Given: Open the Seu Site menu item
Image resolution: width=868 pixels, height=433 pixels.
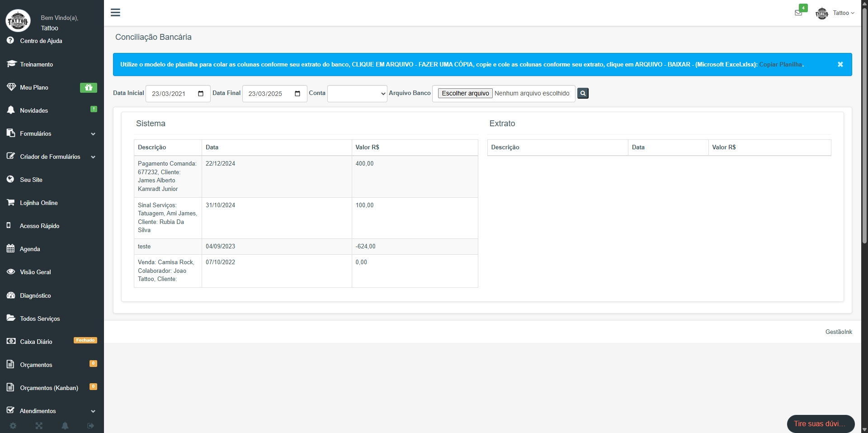Looking at the screenshot, I should tap(52, 180).
